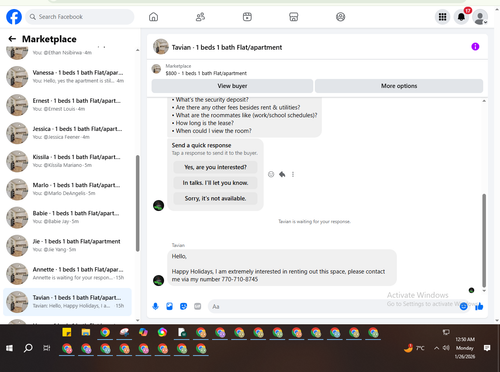Send 'Sorry, it's not available.' response
Viewport: 500px width, 372px height.
215,198
